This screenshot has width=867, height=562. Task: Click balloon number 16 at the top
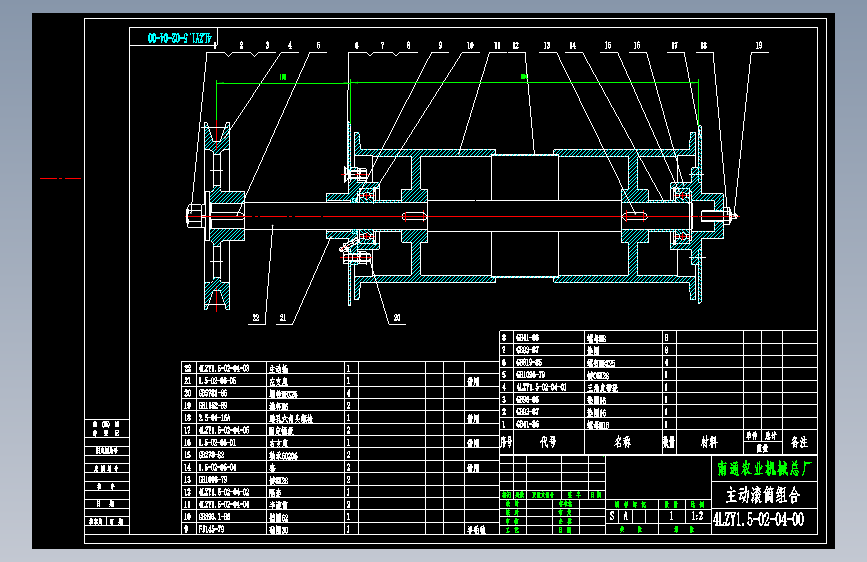coord(637,45)
